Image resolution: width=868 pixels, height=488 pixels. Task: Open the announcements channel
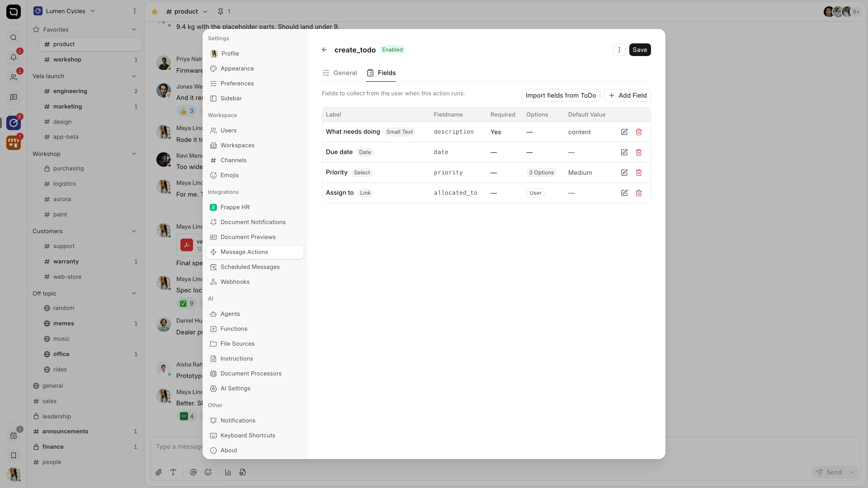[86, 432]
